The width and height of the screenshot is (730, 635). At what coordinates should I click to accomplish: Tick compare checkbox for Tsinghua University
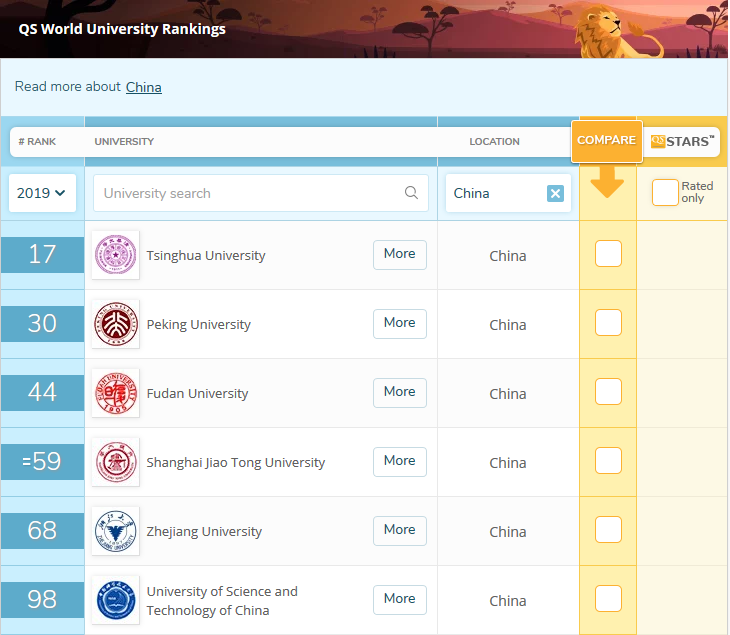click(608, 254)
